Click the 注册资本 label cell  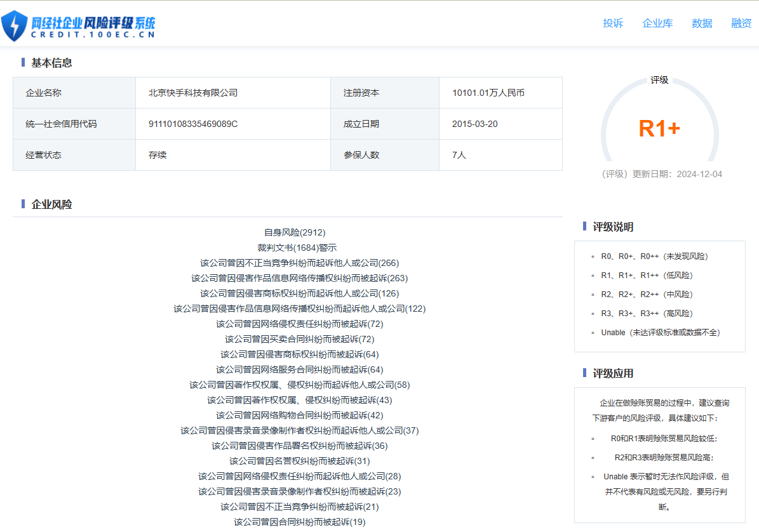pyautogui.click(x=385, y=93)
